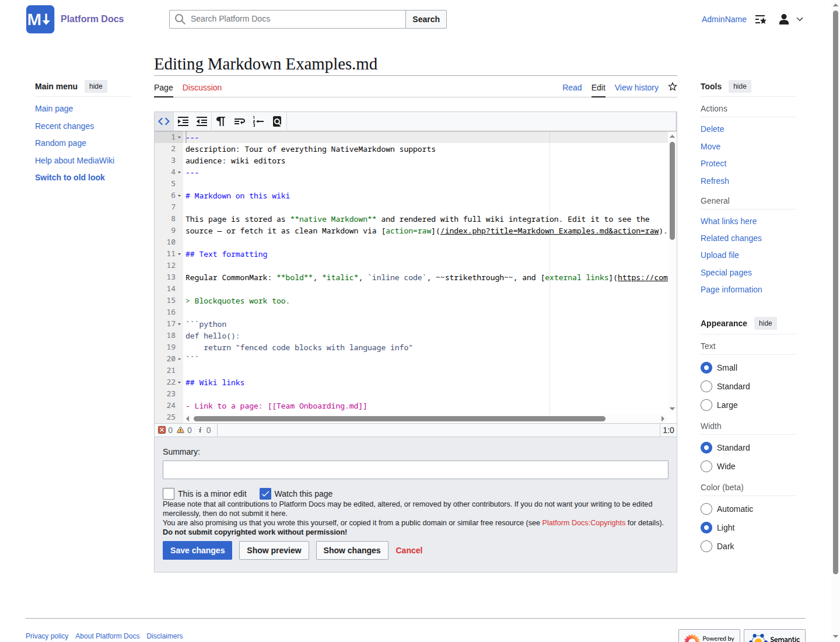
Task: Select Large text size radio
Action: point(706,405)
